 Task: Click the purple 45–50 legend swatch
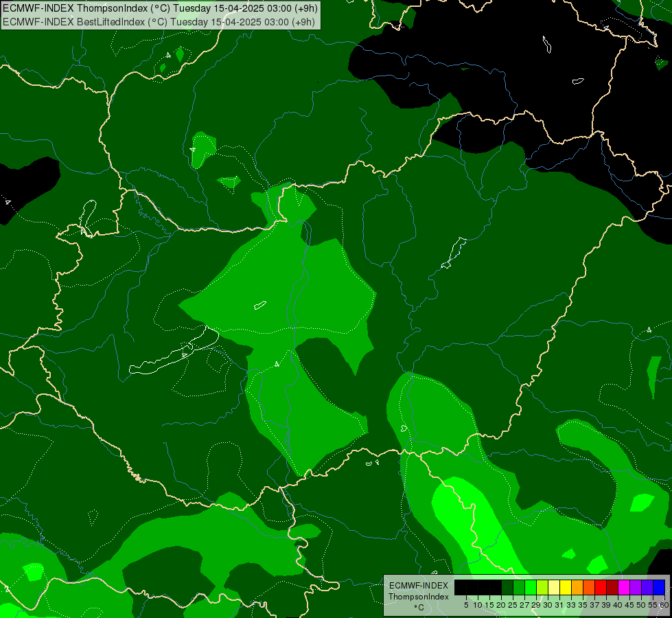click(x=636, y=587)
